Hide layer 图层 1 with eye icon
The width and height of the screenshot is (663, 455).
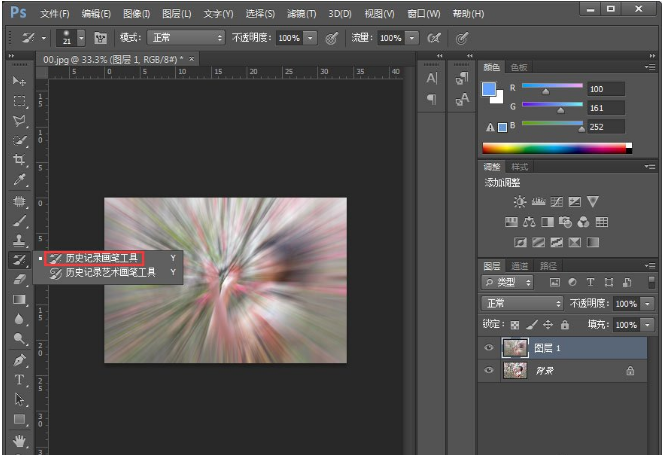489,347
